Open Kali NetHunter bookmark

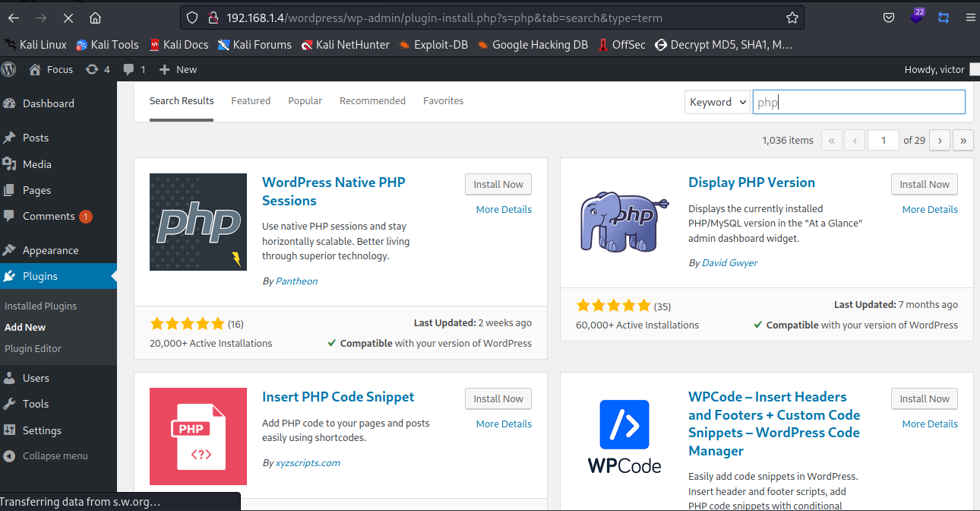(x=345, y=45)
